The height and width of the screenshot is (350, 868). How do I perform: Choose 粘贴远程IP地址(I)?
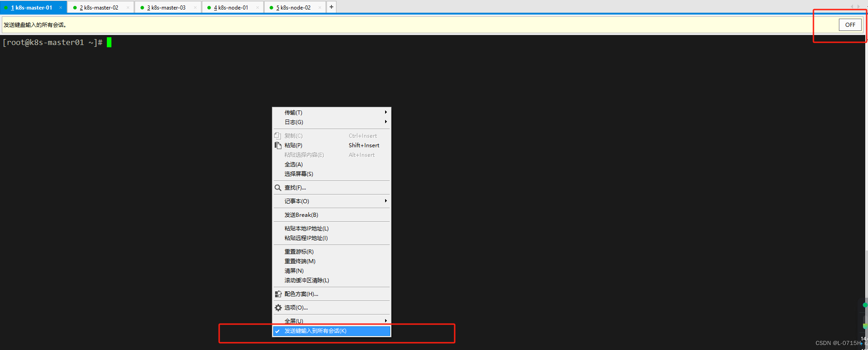point(331,238)
